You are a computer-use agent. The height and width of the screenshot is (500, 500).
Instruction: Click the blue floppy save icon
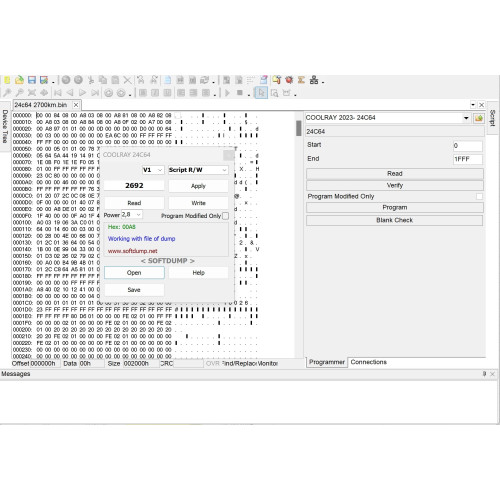pos(32,80)
